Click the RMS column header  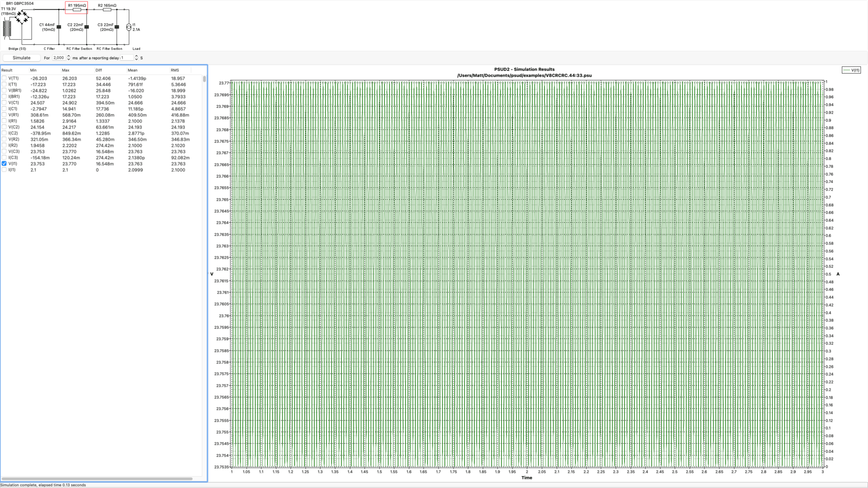181,70
